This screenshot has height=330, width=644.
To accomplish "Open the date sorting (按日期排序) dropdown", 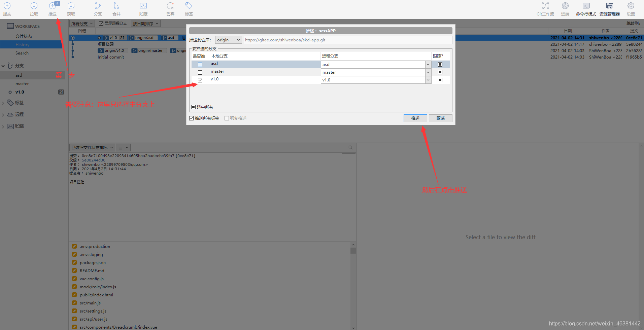I will click(145, 24).
